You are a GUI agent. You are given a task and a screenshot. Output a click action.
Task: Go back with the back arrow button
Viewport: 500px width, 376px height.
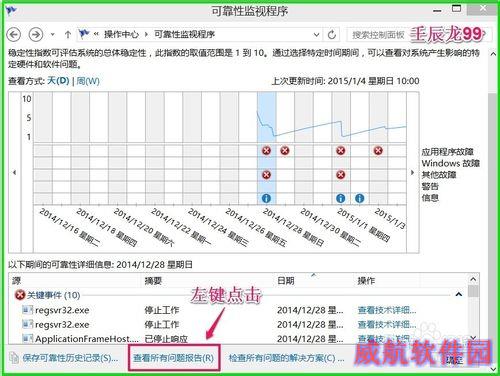14,34
